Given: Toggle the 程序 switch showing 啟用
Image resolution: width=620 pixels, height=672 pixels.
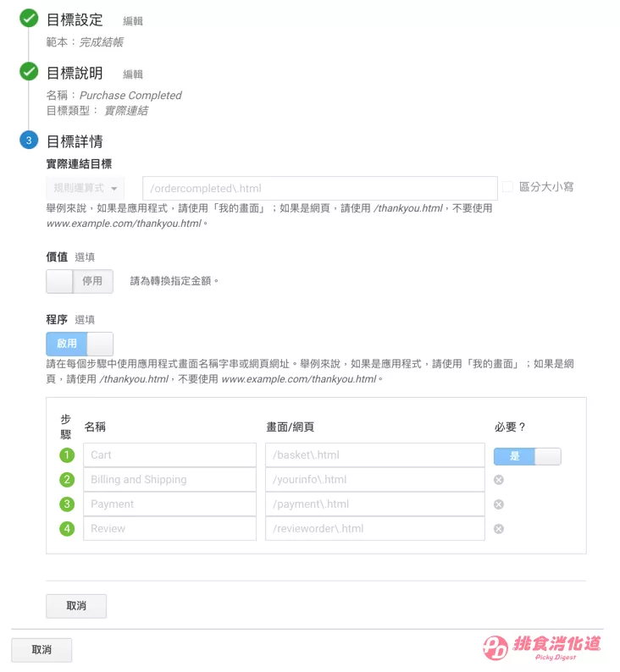Looking at the screenshot, I should (x=80, y=344).
